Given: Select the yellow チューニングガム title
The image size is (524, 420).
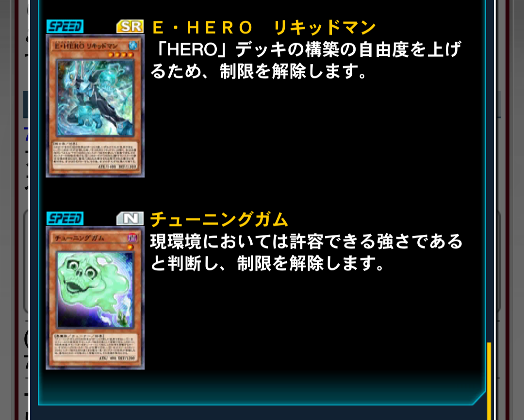Looking at the screenshot, I should (x=219, y=219).
